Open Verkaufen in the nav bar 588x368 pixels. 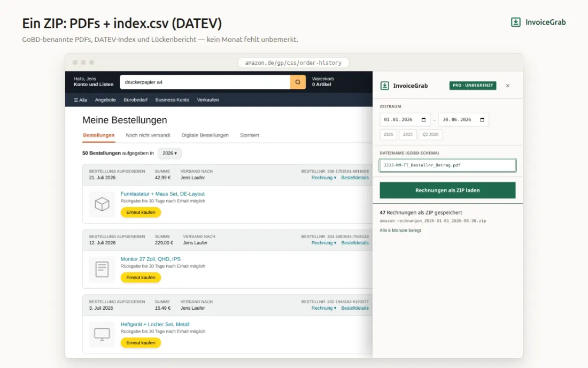click(208, 100)
